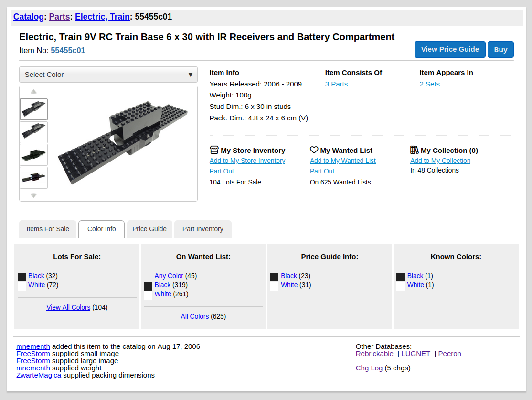The width and height of the screenshot is (532, 400).
Task: Open Black link under Lots For Sale
Action: [x=36, y=276]
